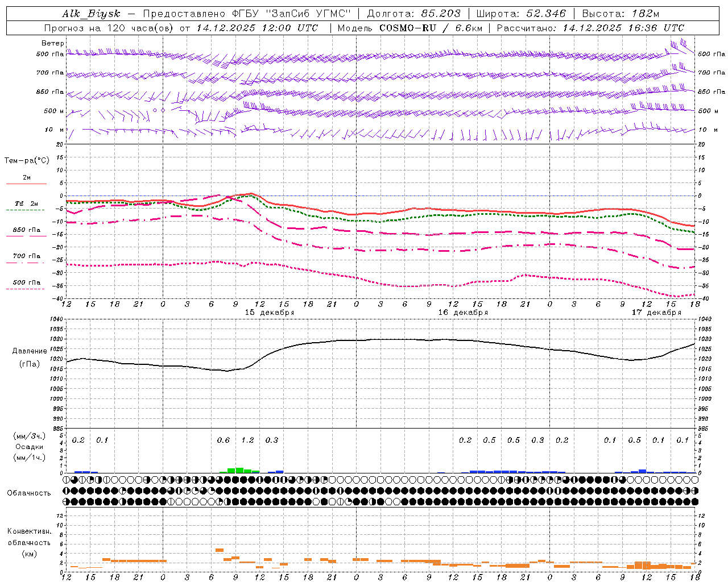Screen dimensions: 728x582
Task: Click the Облачность cloudiness label
Action: point(29,493)
